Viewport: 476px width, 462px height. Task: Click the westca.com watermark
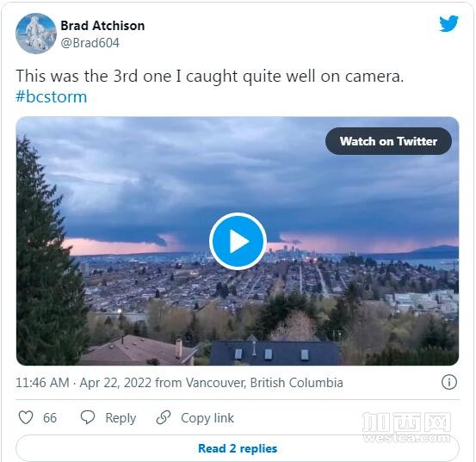coord(406,428)
